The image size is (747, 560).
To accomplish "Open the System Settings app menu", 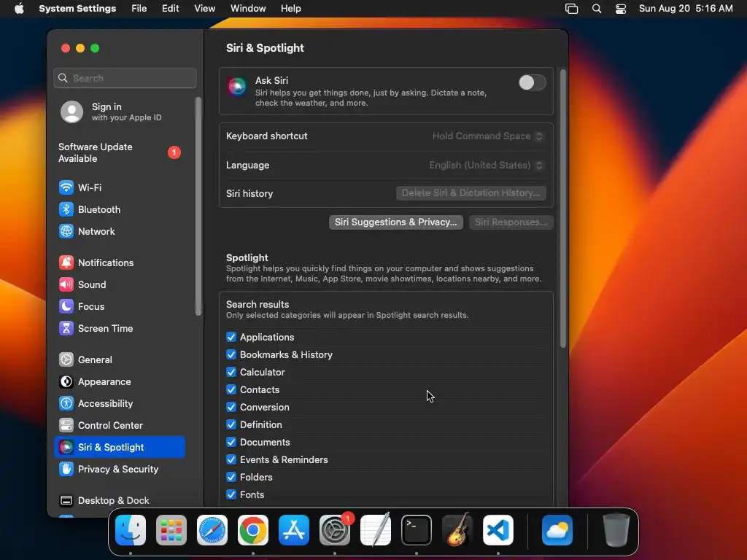I will coord(77,9).
